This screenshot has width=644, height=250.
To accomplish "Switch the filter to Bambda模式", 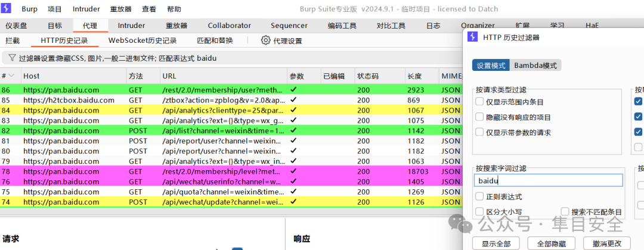I will (535, 65).
